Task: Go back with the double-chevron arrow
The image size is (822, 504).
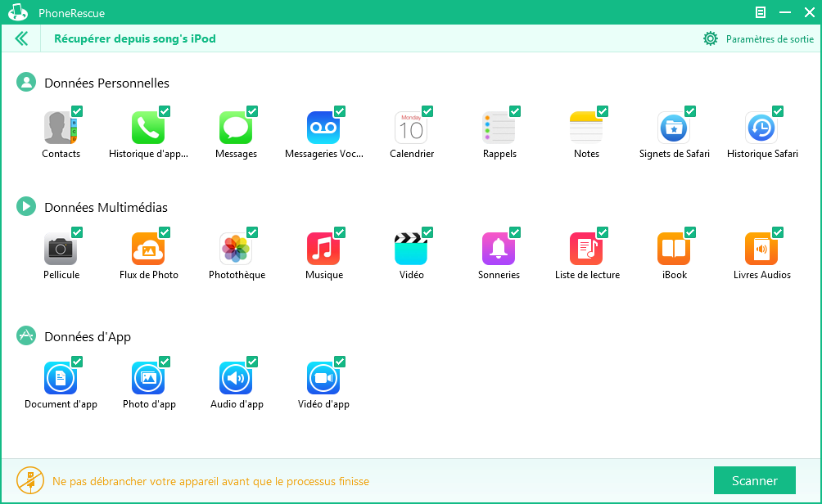Action: pyautogui.click(x=21, y=38)
